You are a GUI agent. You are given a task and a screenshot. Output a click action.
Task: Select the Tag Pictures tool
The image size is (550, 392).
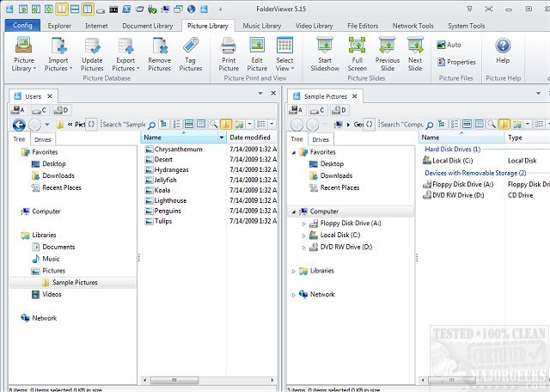(191, 54)
